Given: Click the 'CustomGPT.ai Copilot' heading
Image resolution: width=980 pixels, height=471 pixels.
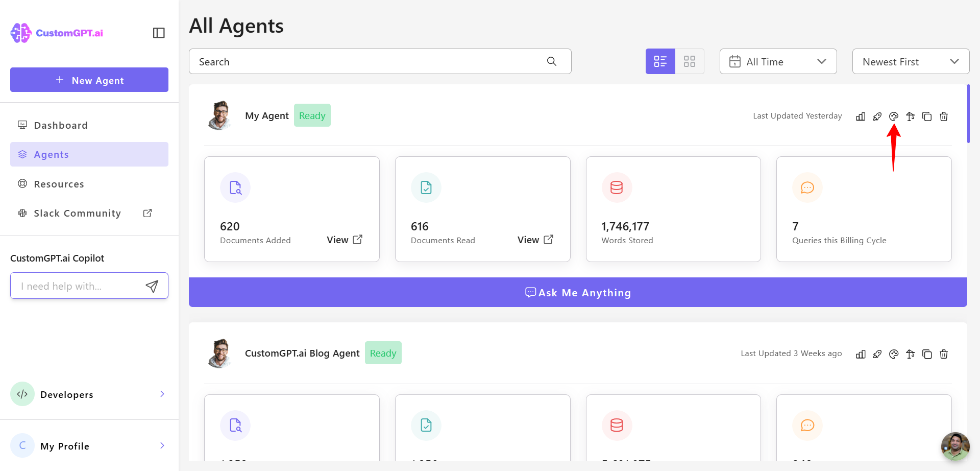Looking at the screenshot, I should (57, 258).
